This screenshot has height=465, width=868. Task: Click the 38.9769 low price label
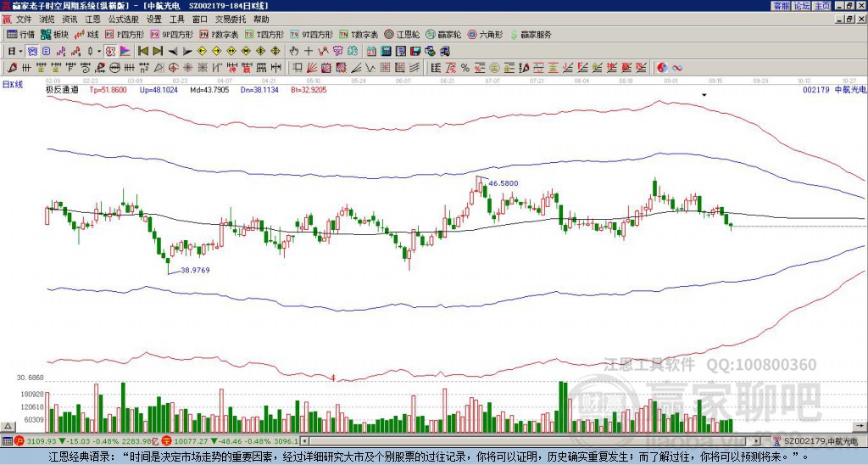(196, 270)
